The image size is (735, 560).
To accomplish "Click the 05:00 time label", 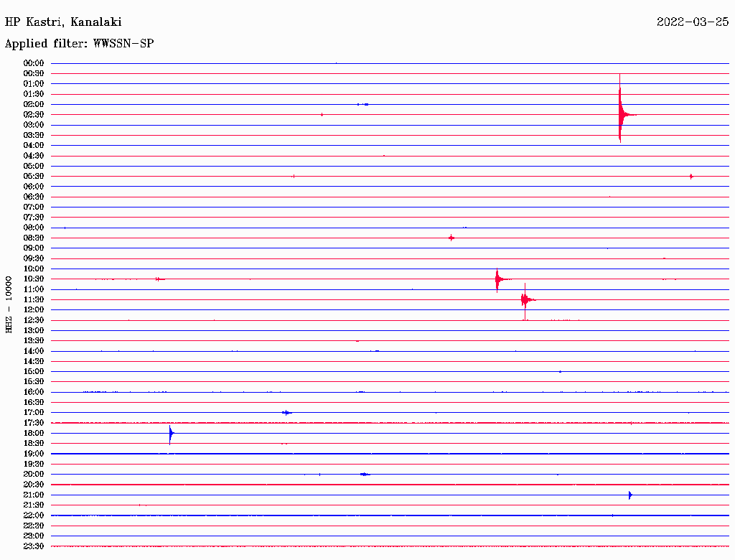I will 34,166.
